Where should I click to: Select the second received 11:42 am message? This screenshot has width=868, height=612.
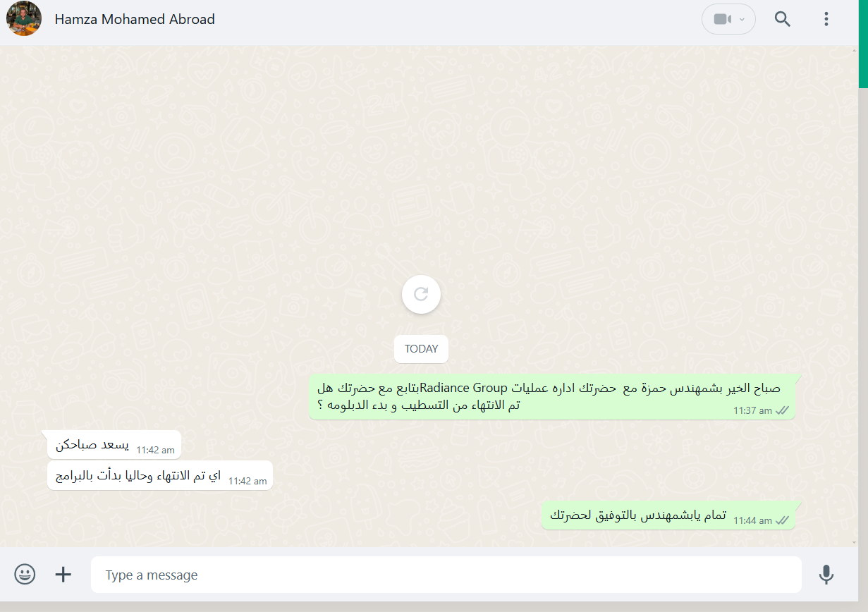click(160, 475)
